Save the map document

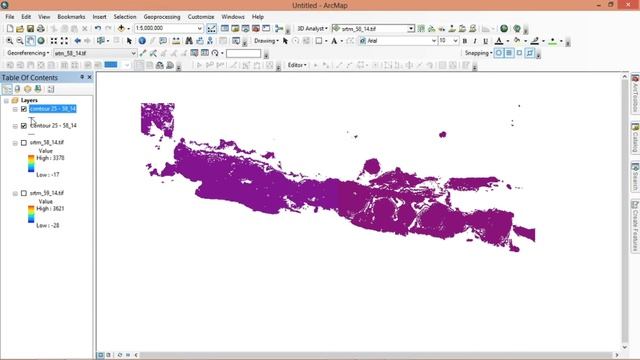(30, 29)
